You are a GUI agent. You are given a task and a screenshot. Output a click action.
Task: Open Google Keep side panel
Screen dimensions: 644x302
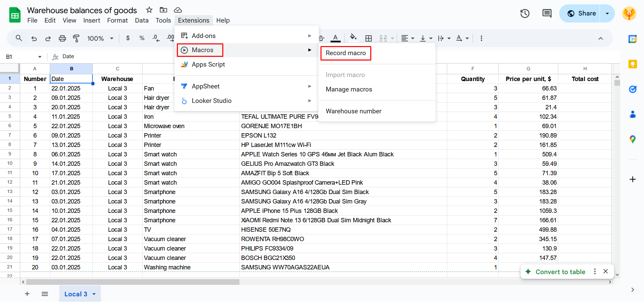click(633, 64)
